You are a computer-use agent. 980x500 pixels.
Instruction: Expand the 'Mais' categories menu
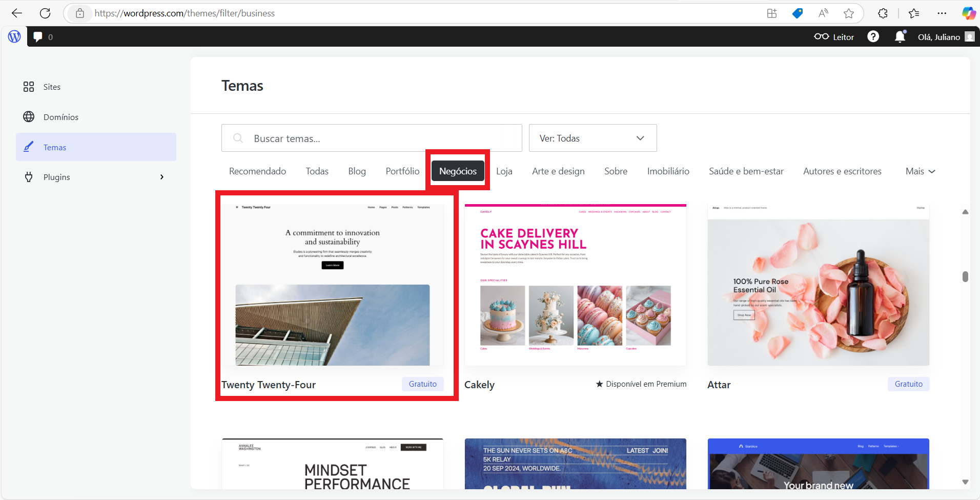[x=919, y=171]
